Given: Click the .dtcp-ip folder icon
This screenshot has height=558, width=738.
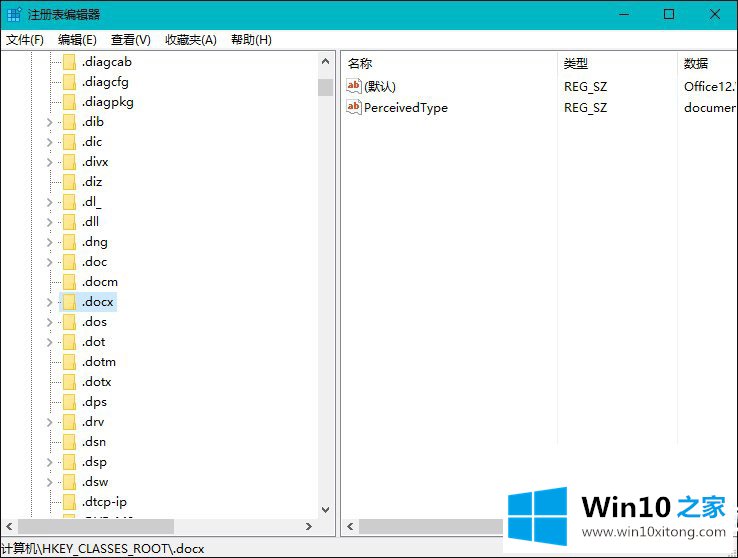Looking at the screenshot, I should pos(69,502).
